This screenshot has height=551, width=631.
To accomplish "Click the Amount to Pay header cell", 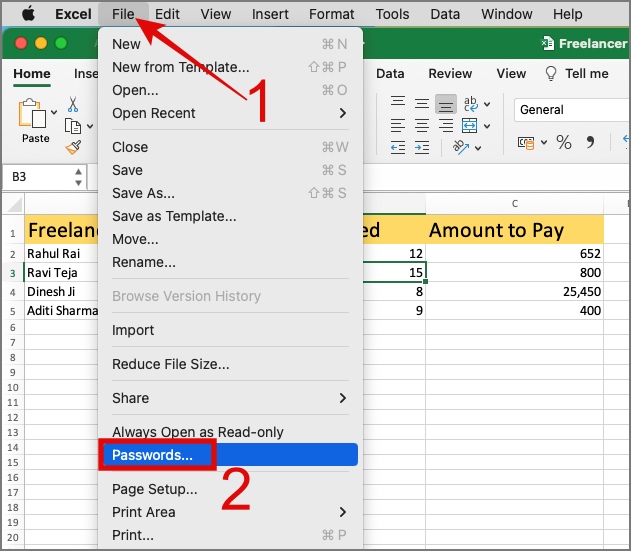I will (514, 230).
